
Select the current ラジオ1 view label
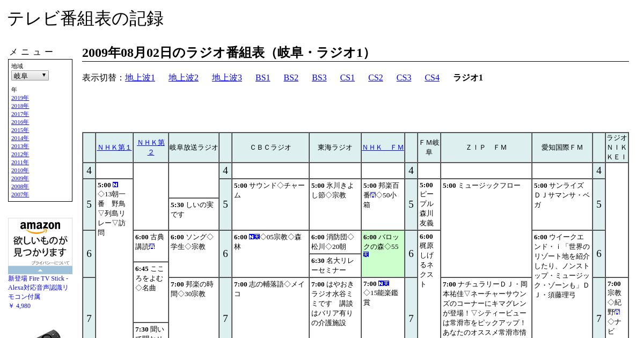468,78
